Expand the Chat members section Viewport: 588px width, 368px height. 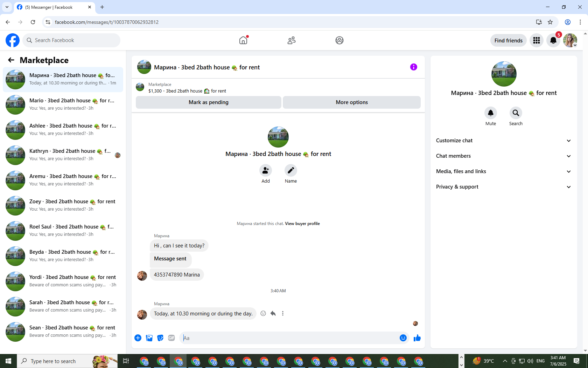coord(504,156)
